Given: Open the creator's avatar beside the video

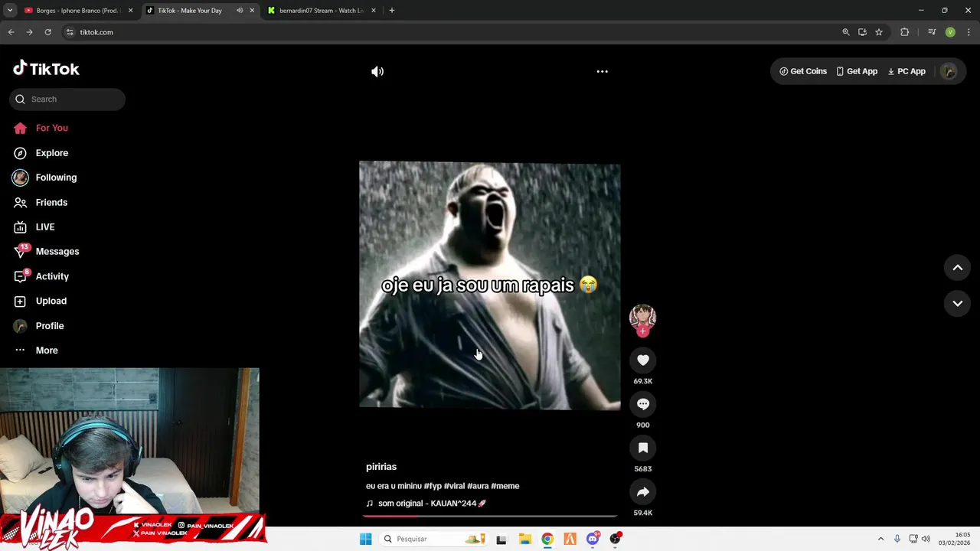Looking at the screenshot, I should 642,317.
